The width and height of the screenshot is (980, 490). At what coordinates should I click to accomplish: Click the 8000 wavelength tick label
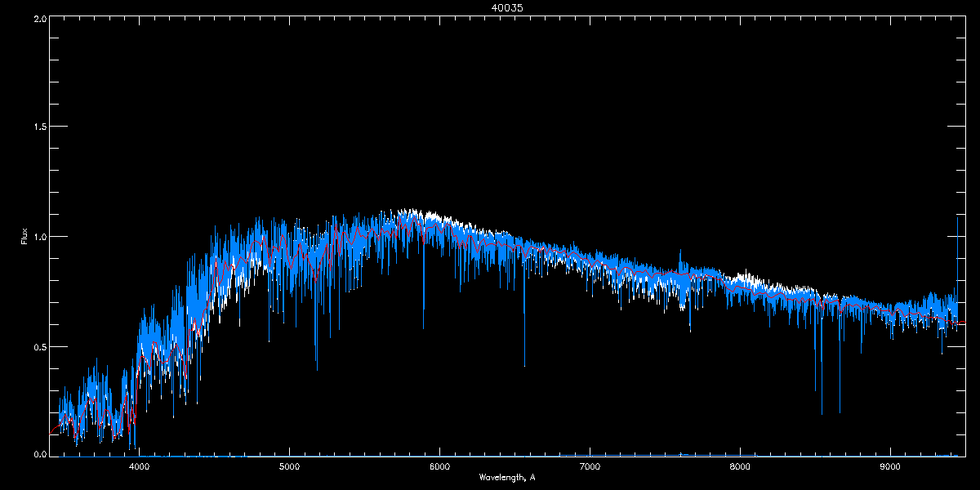tap(740, 466)
